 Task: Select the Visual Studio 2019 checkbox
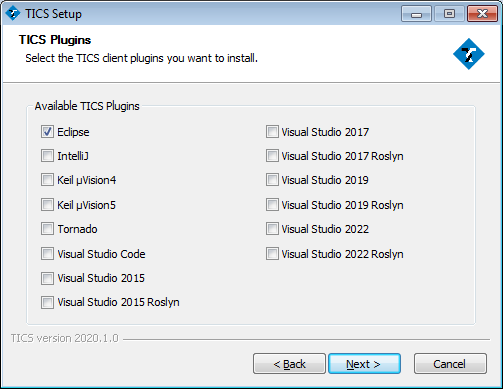click(x=272, y=180)
